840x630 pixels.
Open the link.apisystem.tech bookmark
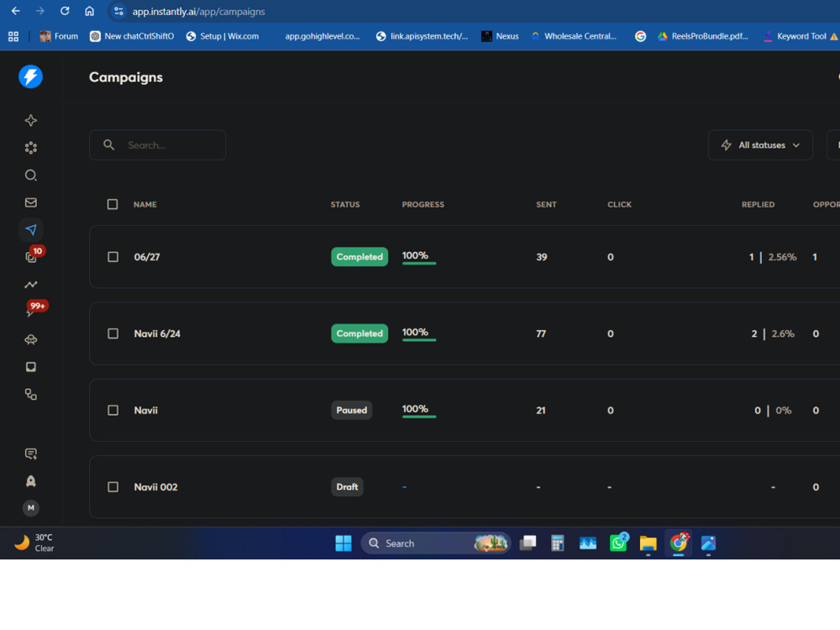[x=423, y=36]
